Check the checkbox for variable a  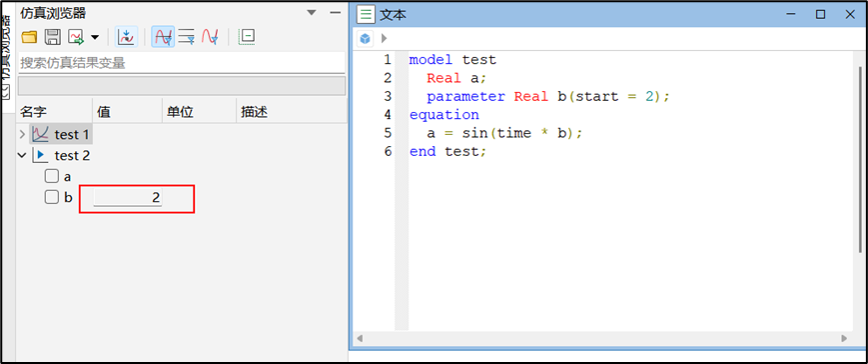[52, 177]
